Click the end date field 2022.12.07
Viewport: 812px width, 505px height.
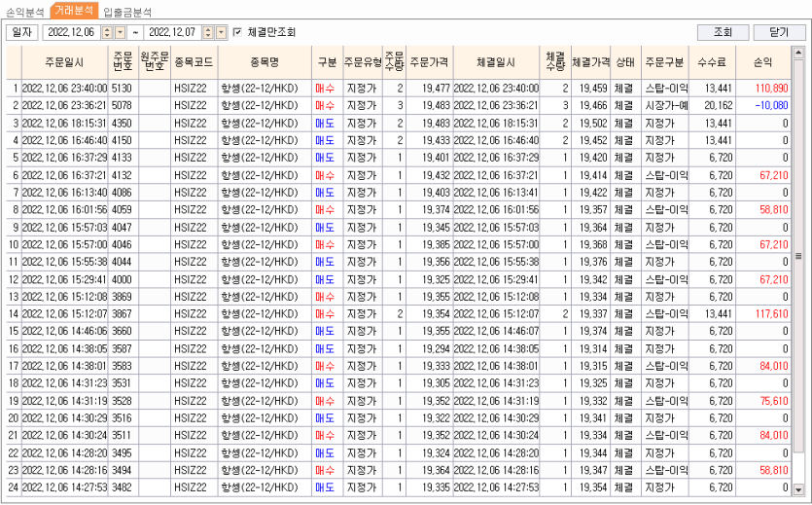click(172, 32)
